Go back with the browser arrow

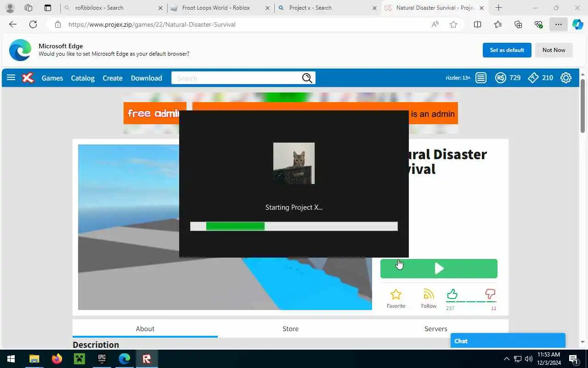[13, 24]
